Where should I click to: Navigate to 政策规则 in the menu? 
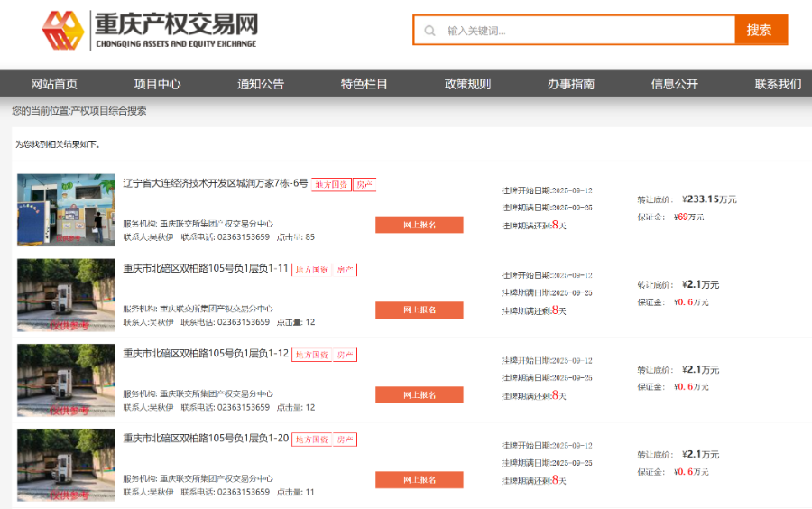pos(467,84)
